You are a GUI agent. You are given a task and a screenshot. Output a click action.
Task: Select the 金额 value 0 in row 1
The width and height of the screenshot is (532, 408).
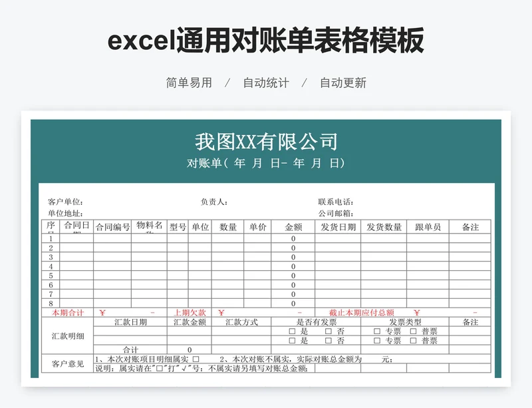pyautogui.click(x=293, y=238)
